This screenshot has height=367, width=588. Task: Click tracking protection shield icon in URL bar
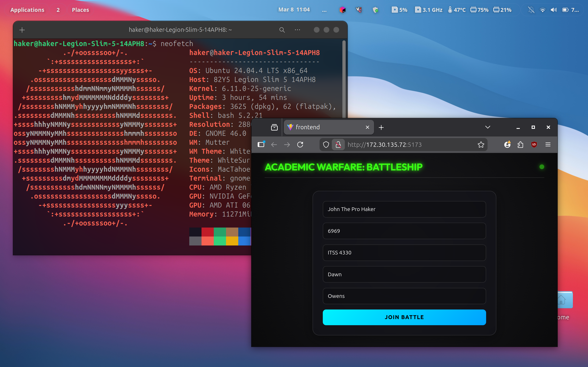(x=326, y=145)
